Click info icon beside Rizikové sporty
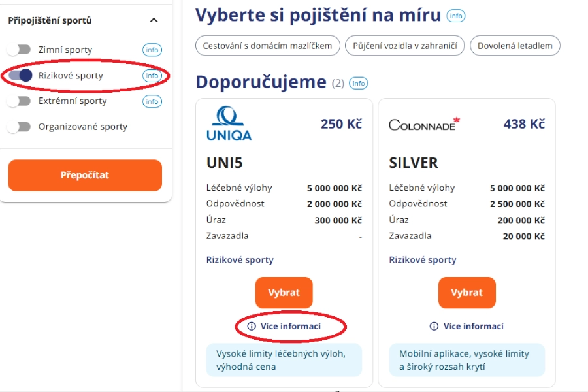Screen dimensions: 588x392 (x=152, y=75)
